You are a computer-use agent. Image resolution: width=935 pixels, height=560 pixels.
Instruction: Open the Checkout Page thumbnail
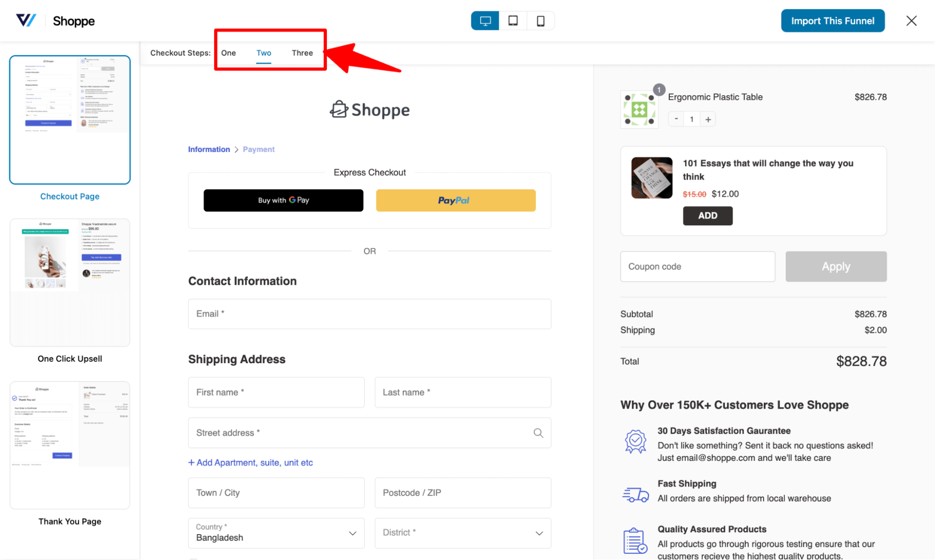coord(70,120)
